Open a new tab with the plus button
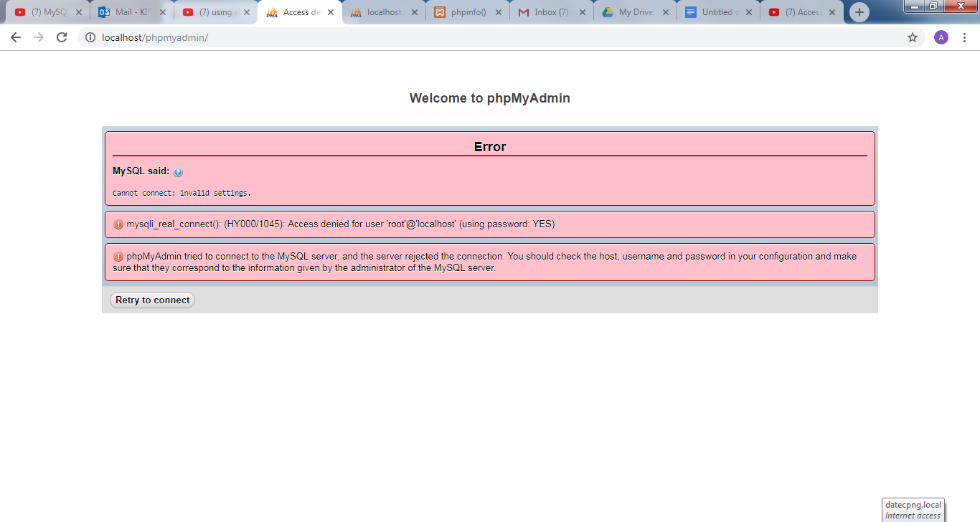Image resolution: width=980 pixels, height=522 pixels. coord(859,12)
